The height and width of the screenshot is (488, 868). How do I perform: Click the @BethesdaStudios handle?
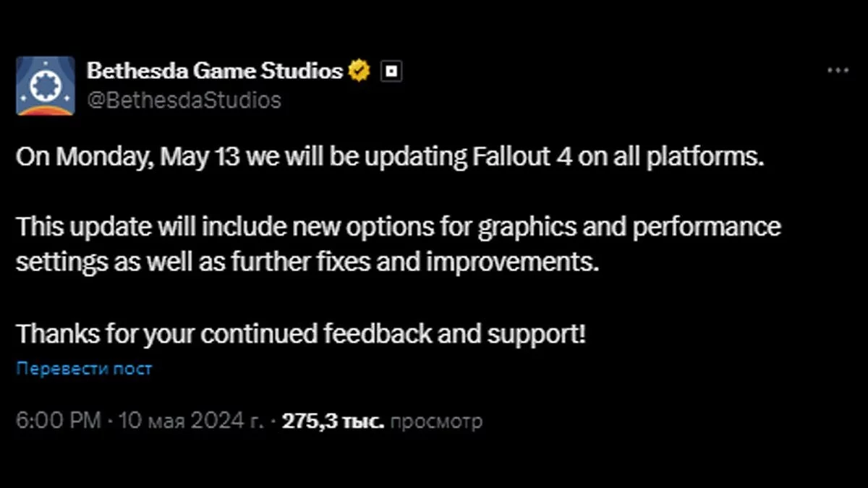184,100
